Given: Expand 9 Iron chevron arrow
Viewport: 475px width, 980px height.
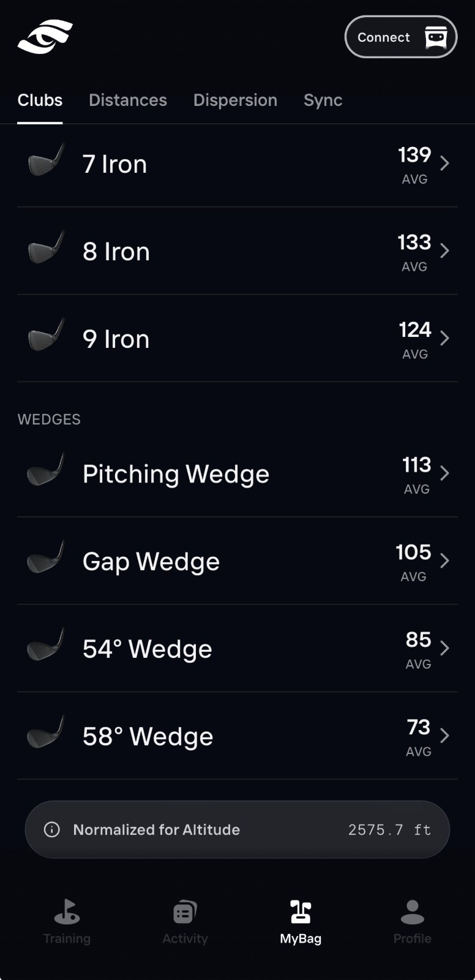Looking at the screenshot, I should [445, 338].
